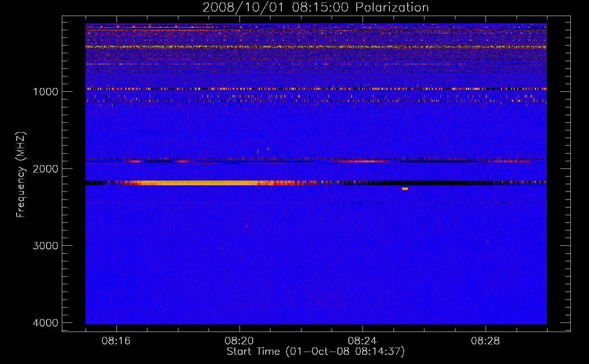The height and width of the screenshot is (364, 589).
Task: Click the 2000 frequency tick label
Action: 46,169
